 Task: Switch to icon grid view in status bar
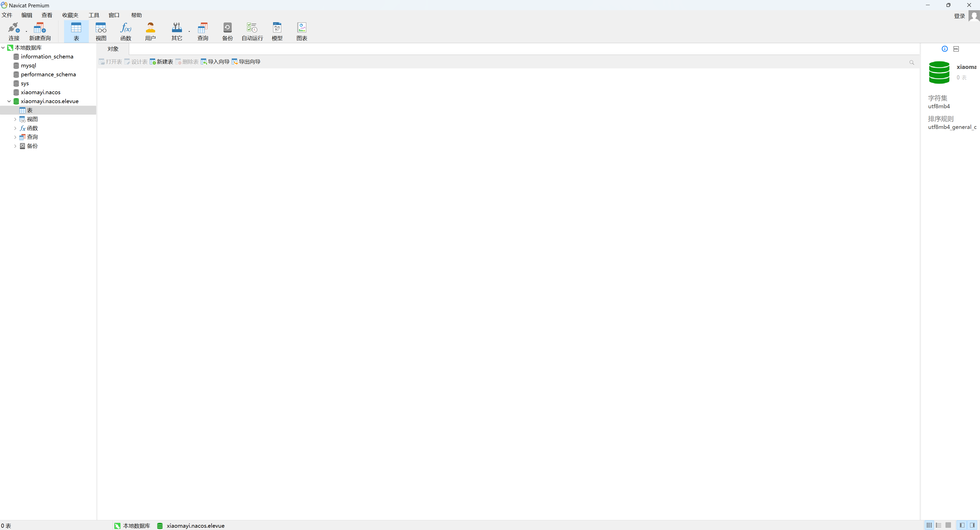tap(929, 525)
